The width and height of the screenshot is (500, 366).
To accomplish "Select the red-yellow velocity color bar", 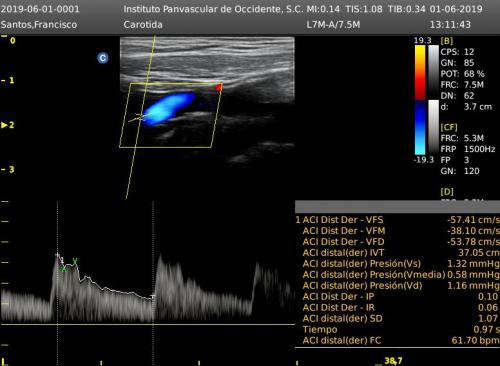I will point(420,72).
